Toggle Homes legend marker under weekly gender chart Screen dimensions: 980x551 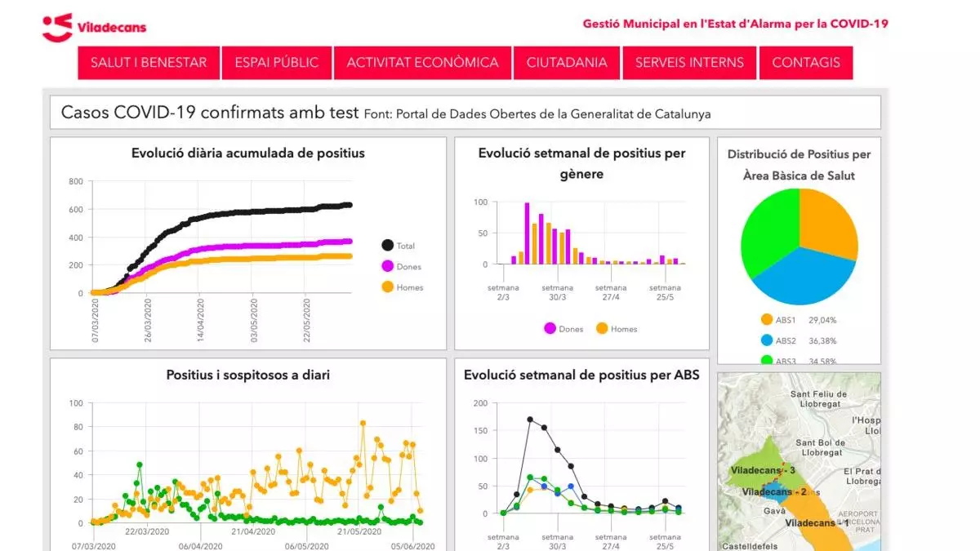pos(603,329)
